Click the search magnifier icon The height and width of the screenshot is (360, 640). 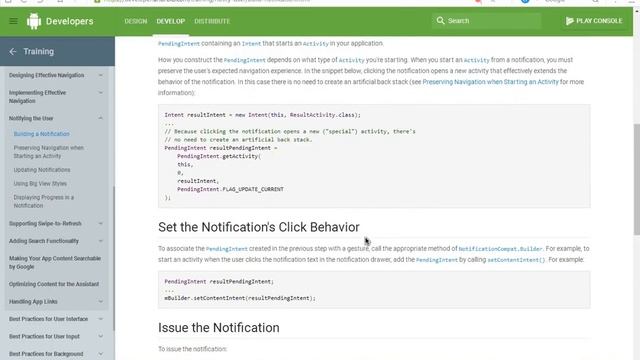tap(440, 20)
